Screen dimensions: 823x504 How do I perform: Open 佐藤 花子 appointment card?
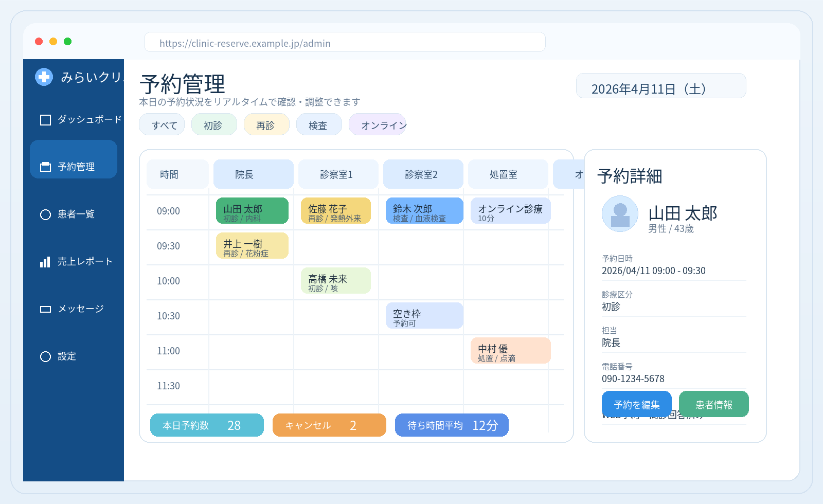point(336,211)
